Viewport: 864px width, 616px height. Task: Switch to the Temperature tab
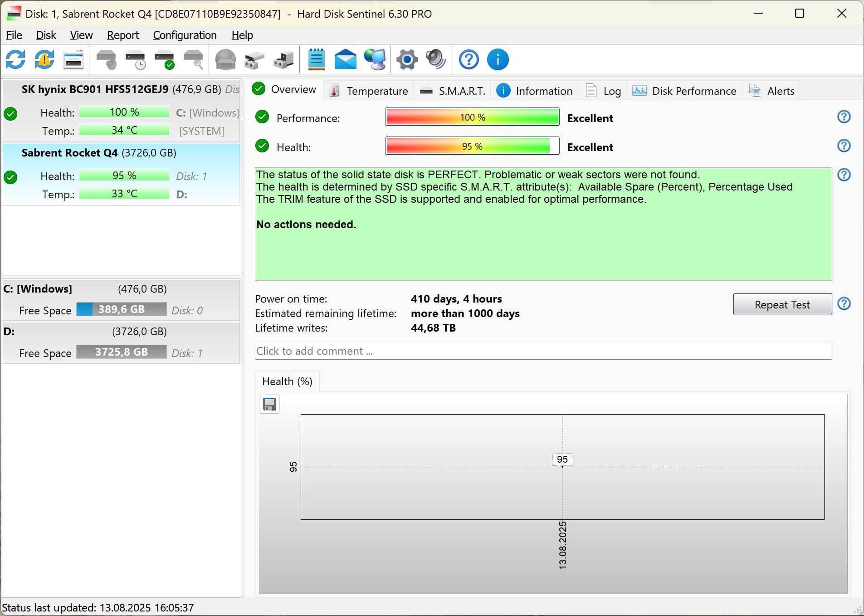(x=369, y=91)
